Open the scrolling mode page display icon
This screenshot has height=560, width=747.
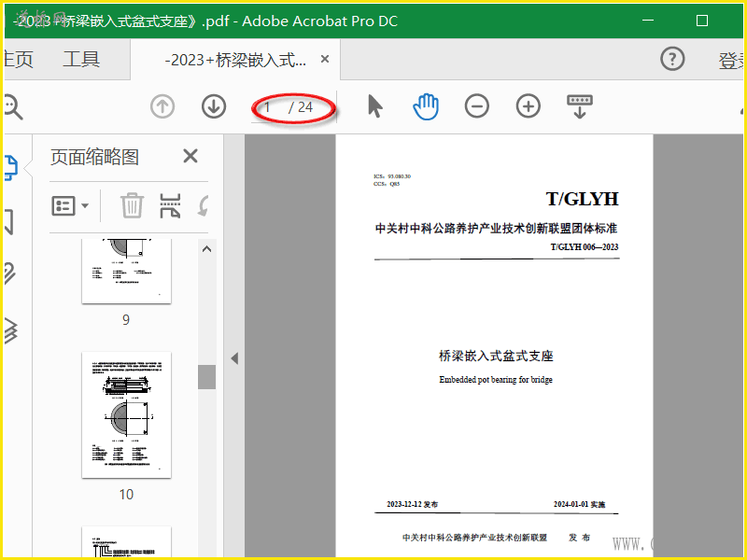pyautogui.click(x=579, y=106)
